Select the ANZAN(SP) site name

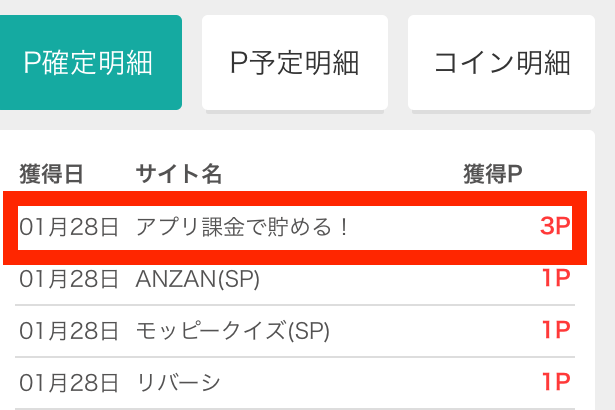point(197,279)
